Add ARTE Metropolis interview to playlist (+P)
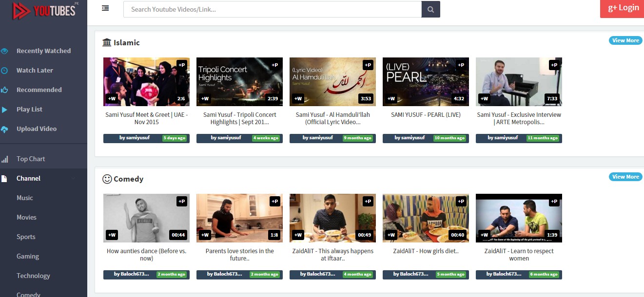The width and height of the screenshot is (644, 297). pyautogui.click(x=554, y=65)
